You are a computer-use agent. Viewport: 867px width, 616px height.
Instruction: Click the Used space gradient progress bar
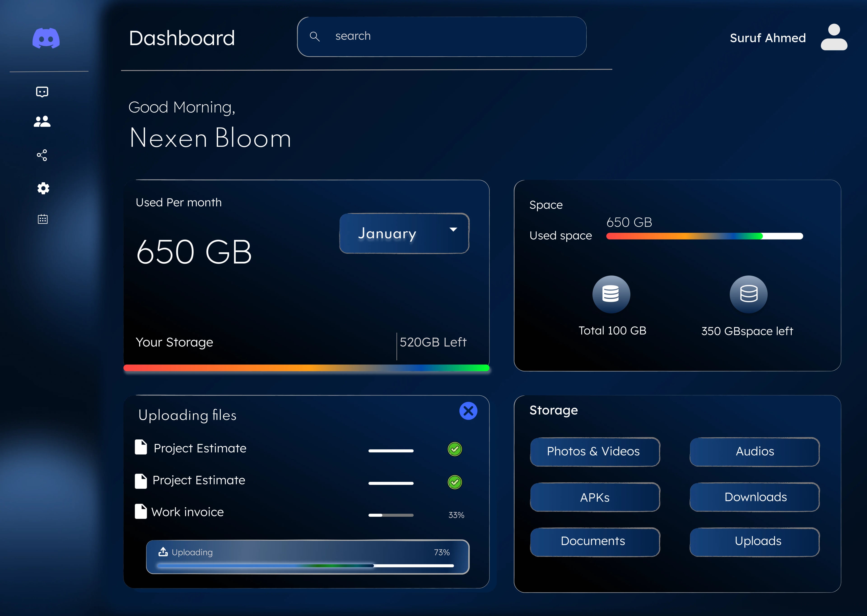click(704, 236)
